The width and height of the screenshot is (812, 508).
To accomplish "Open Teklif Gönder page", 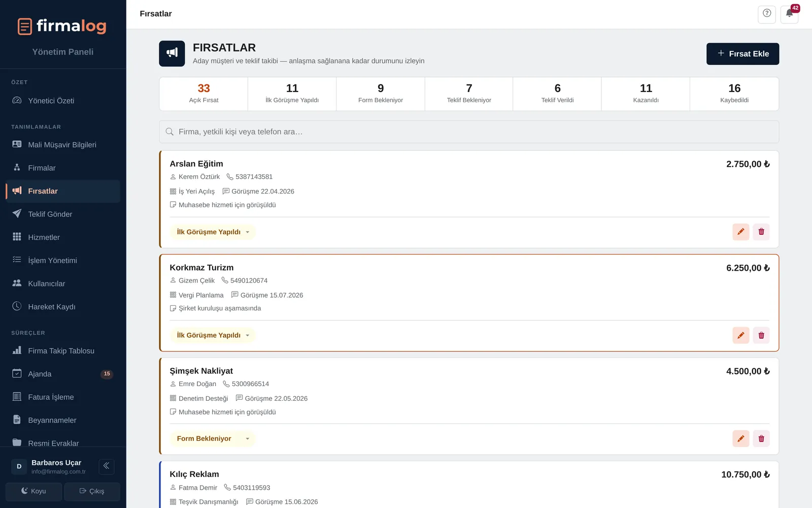I will (63, 214).
